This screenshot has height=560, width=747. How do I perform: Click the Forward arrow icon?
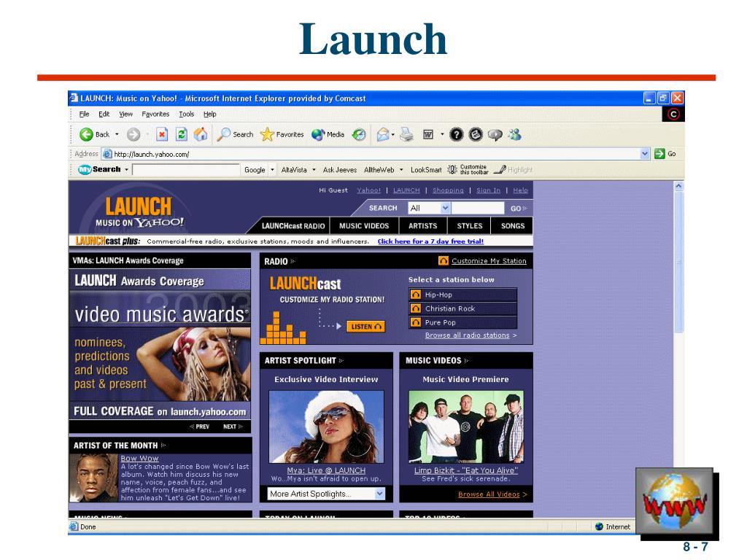pyautogui.click(x=133, y=135)
